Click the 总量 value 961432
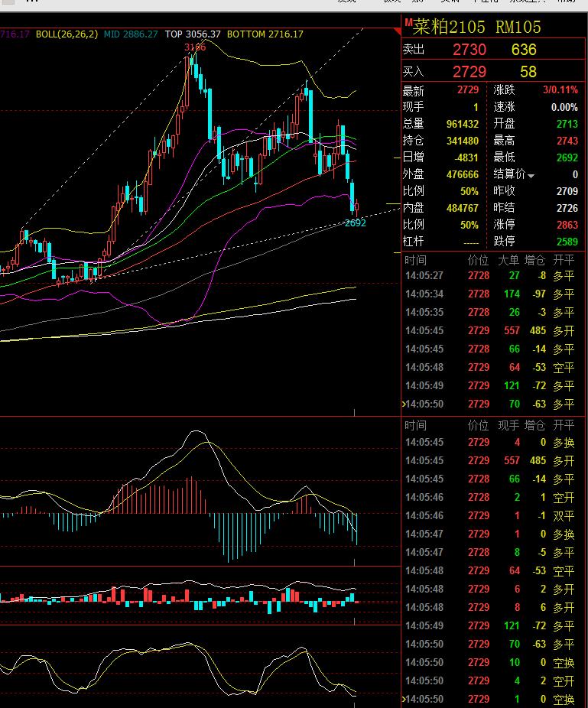The height and width of the screenshot is (708, 588). (462, 124)
